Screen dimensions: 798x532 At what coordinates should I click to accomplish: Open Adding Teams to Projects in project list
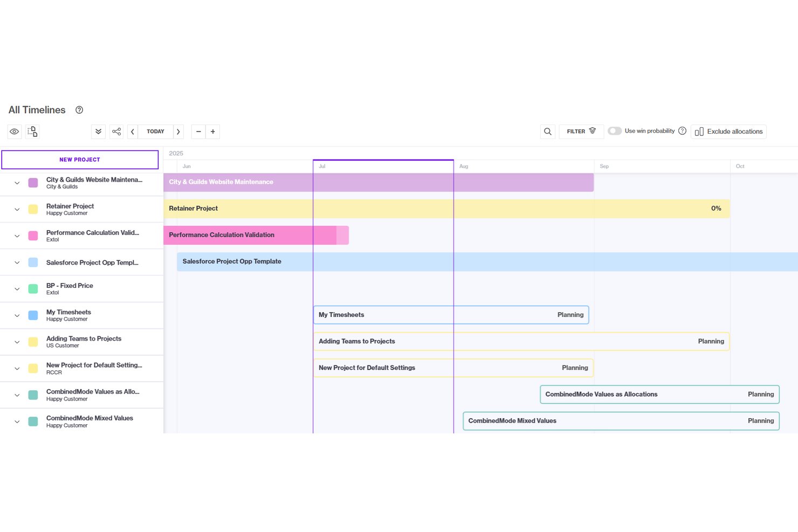84,338
